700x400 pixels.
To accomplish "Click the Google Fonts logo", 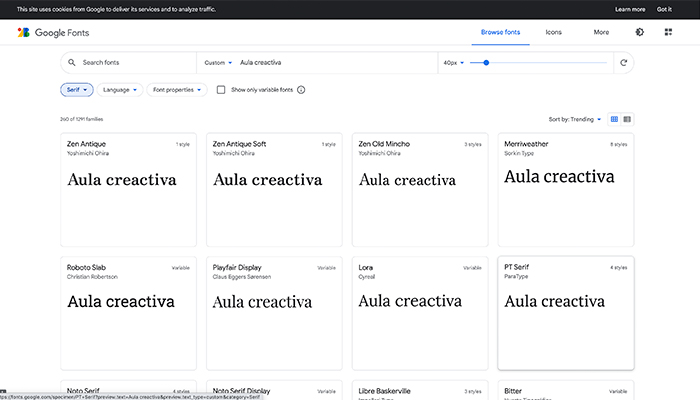I will (x=53, y=33).
